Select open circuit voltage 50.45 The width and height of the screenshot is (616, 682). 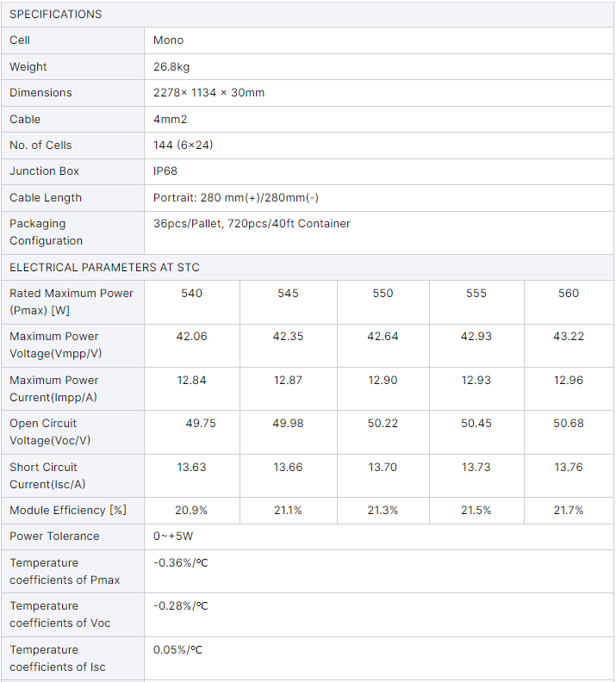click(476, 423)
